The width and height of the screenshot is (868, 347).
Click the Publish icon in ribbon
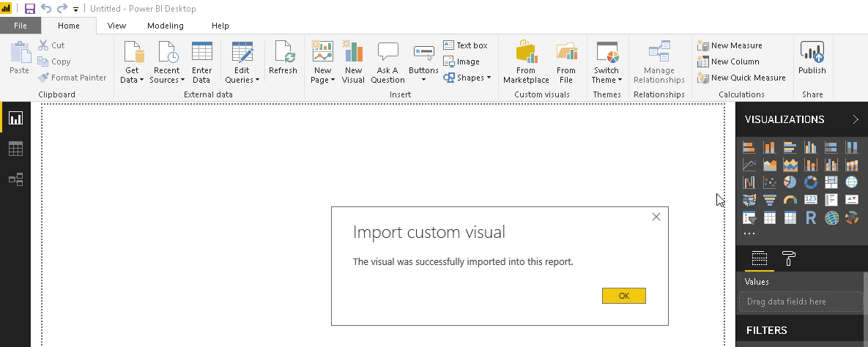coord(812,59)
